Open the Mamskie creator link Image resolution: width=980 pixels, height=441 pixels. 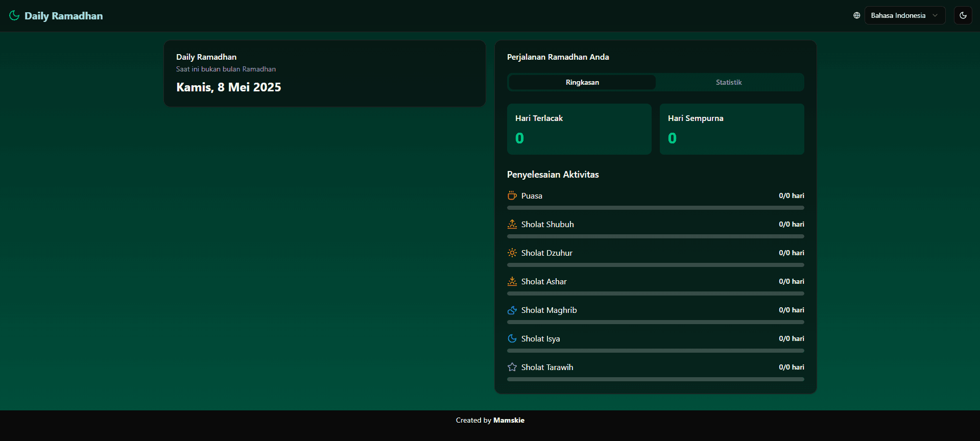pos(509,420)
